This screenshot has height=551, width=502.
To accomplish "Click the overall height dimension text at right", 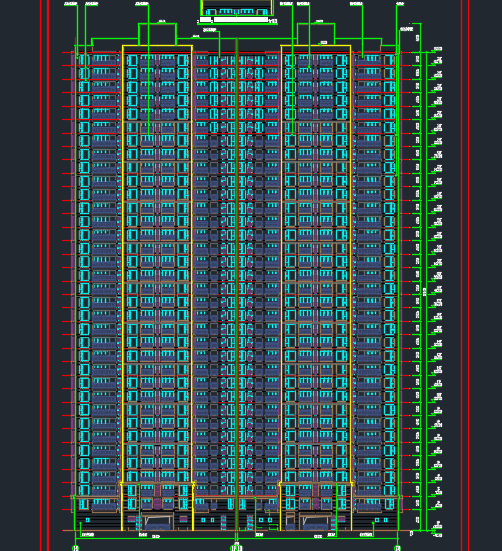I will pos(425,292).
